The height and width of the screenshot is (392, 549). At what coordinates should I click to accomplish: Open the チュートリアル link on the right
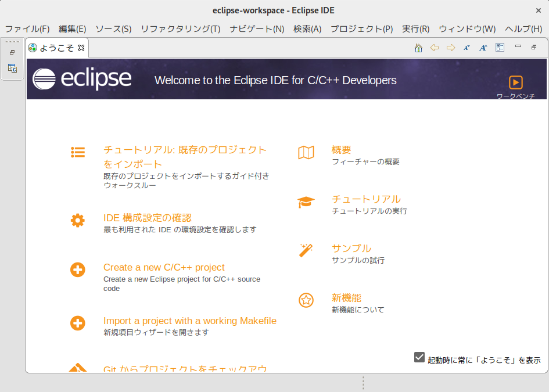(x=366, y=199)
